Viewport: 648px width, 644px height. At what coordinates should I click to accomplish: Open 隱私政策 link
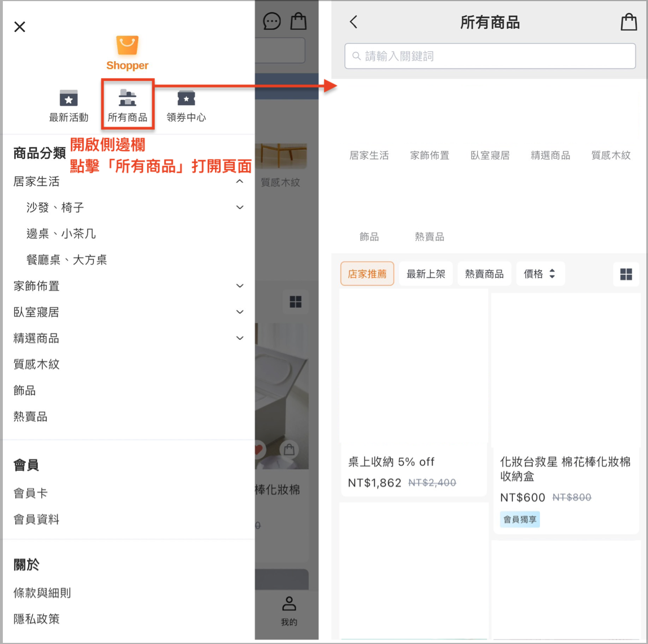[36, 619]
